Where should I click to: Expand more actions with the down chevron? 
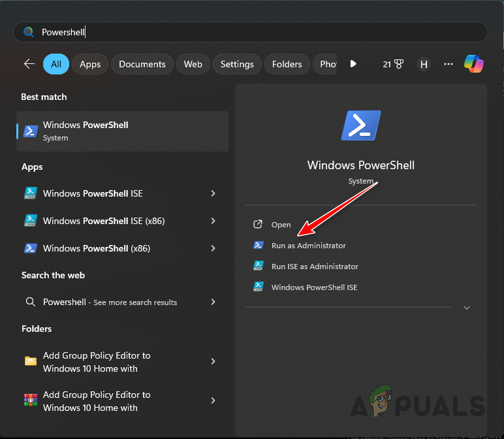pos(466,308)
